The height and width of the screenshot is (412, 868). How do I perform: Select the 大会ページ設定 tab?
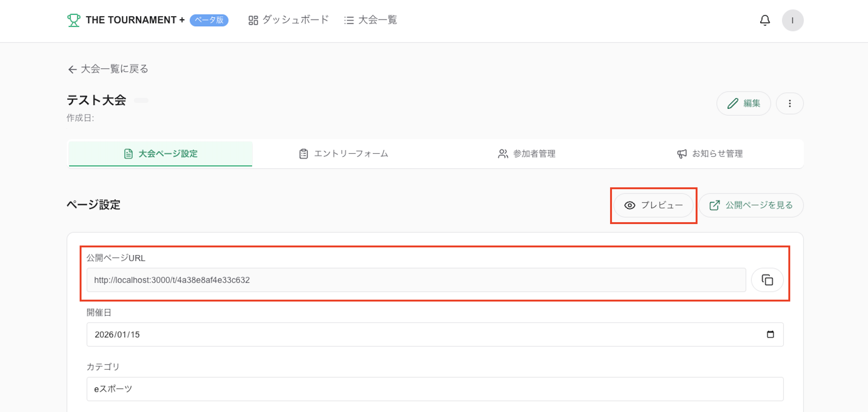click(161, 154)
